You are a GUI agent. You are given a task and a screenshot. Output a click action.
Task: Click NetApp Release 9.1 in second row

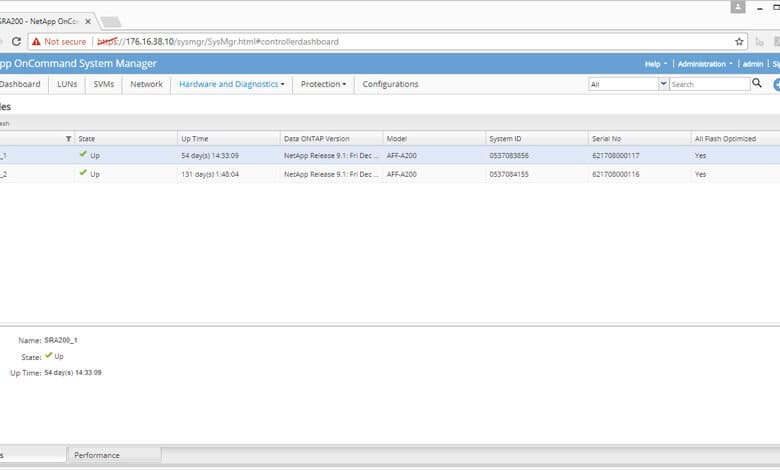pyautogui.click(x=331, y=175)
